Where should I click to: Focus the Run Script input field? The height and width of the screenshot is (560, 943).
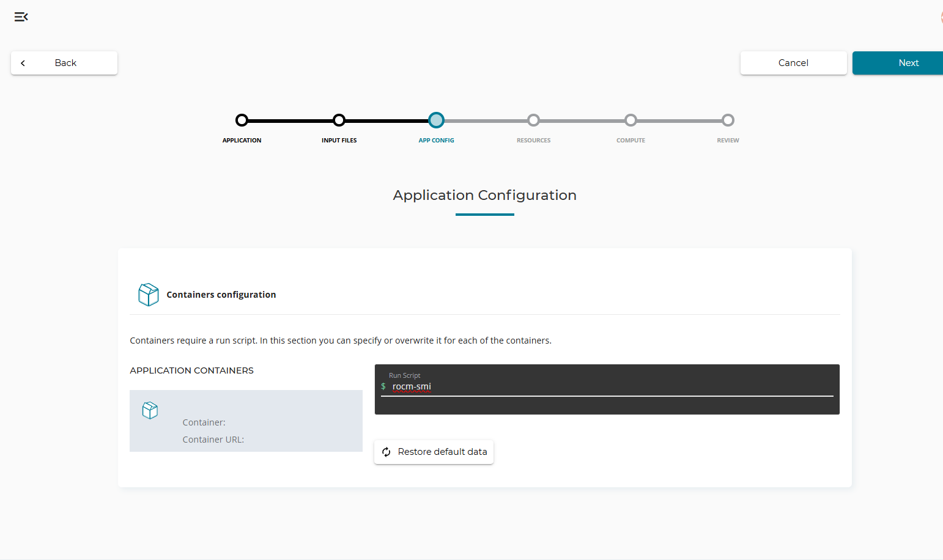pyautogui.click(x=612, y=386)
